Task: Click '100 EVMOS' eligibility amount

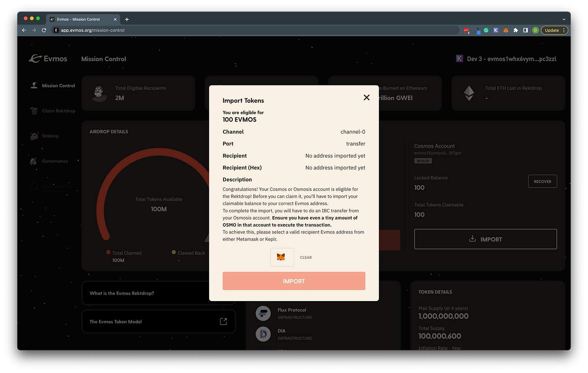Action: (x=239, y=119)
